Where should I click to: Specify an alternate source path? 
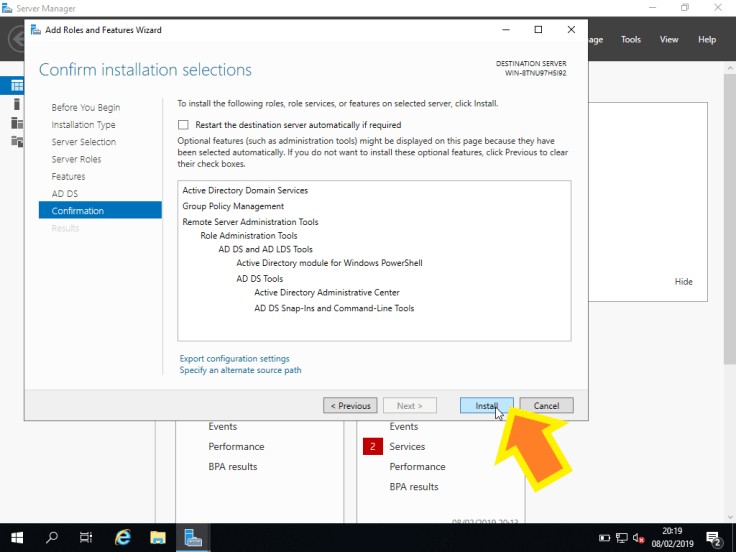click(240, 370)
